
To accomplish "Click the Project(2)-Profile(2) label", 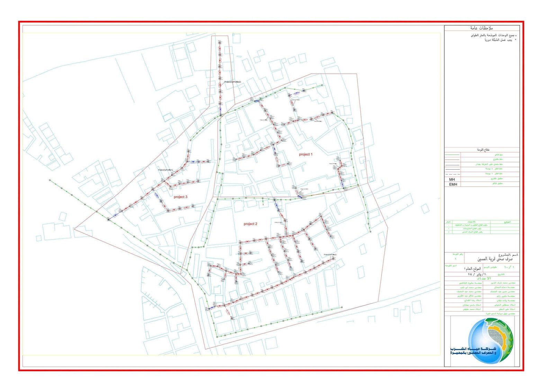I will tap(330, 255).
